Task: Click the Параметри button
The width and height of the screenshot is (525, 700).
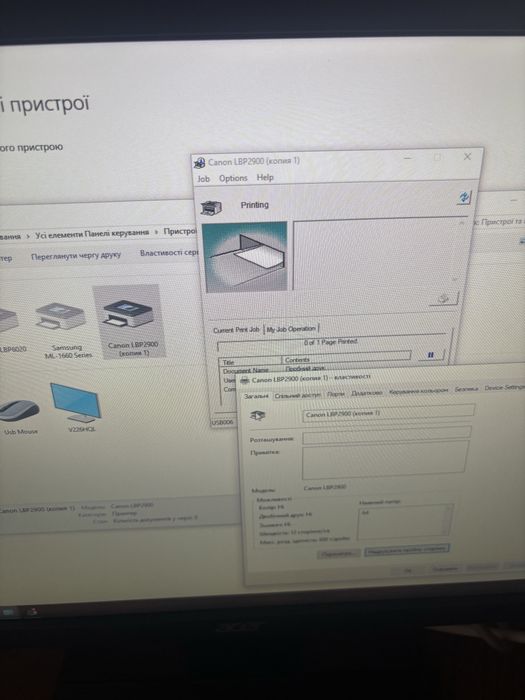Action: tap(339, 554)
